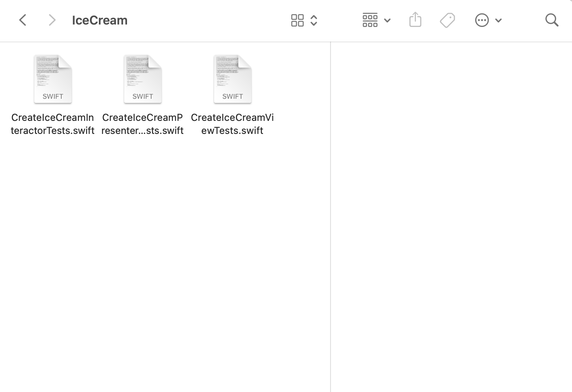Click the More options ellipsis icon
572x392 pixels.
[x=482, y=20]
